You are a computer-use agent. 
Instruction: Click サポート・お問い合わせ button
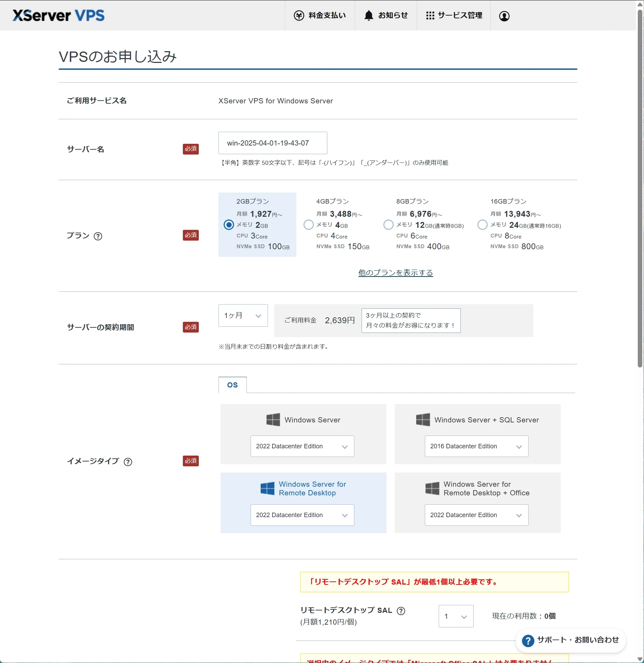[571, 641]
